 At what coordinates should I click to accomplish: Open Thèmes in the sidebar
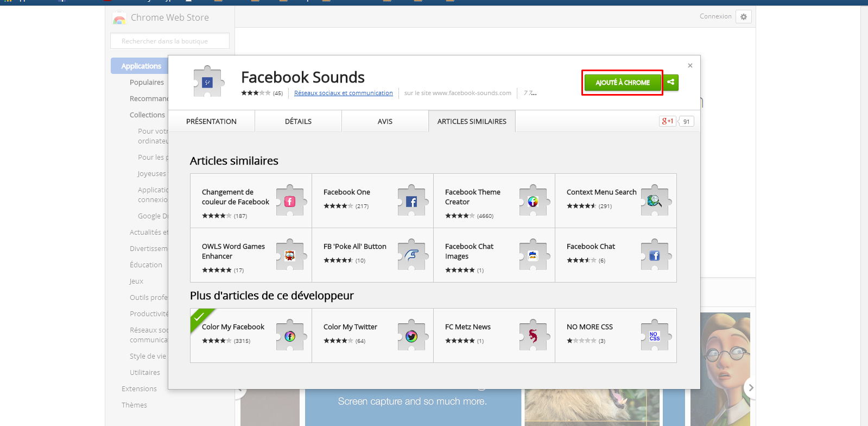click(x=134, y=405)
